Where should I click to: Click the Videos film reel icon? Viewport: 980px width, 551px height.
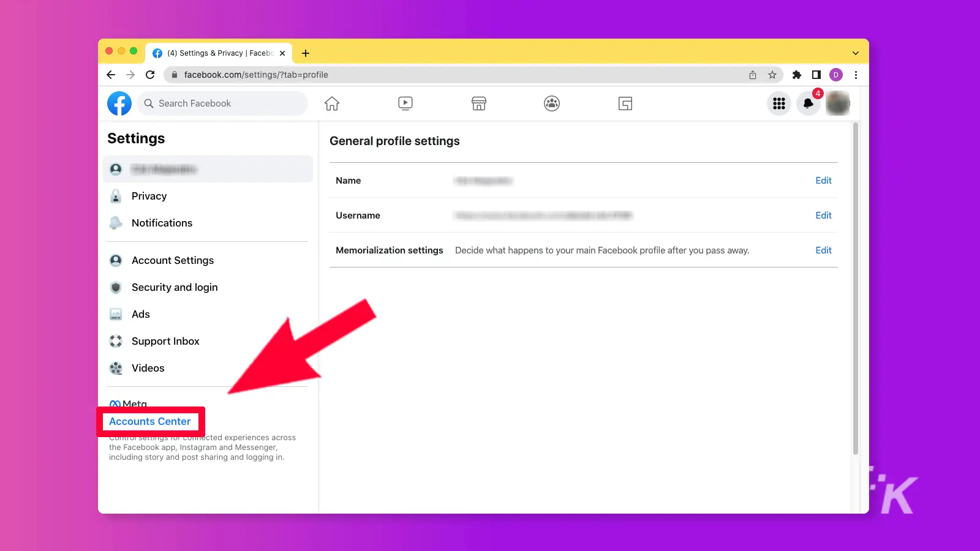[116, 368]
